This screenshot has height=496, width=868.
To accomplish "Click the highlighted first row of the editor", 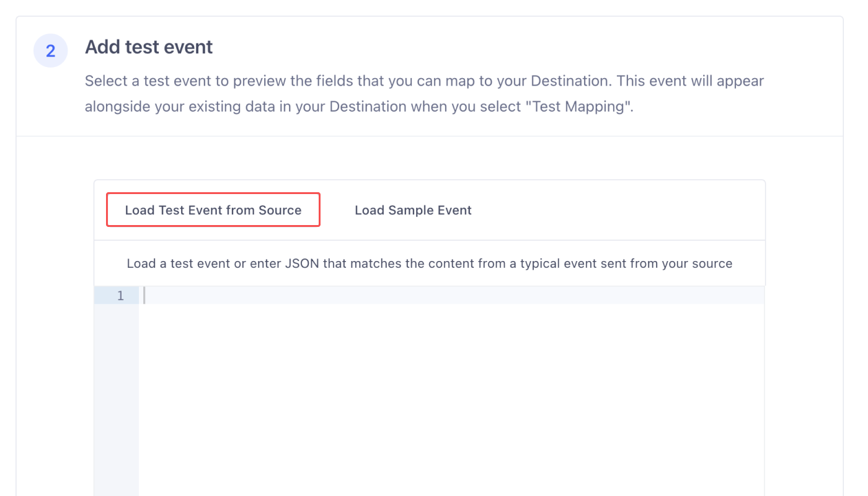I will (x=429, y=296).
